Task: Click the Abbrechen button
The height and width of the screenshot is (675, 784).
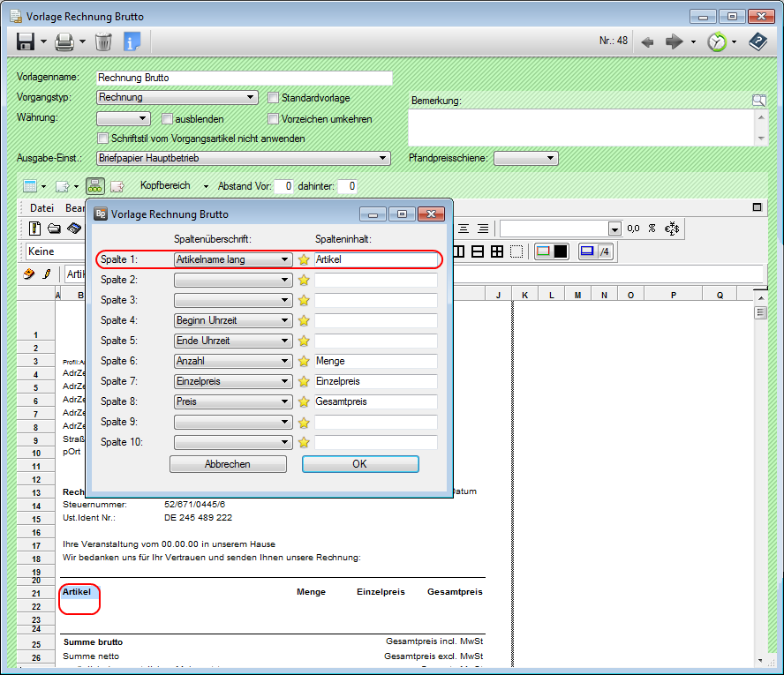Action: (x=228, y=464)
